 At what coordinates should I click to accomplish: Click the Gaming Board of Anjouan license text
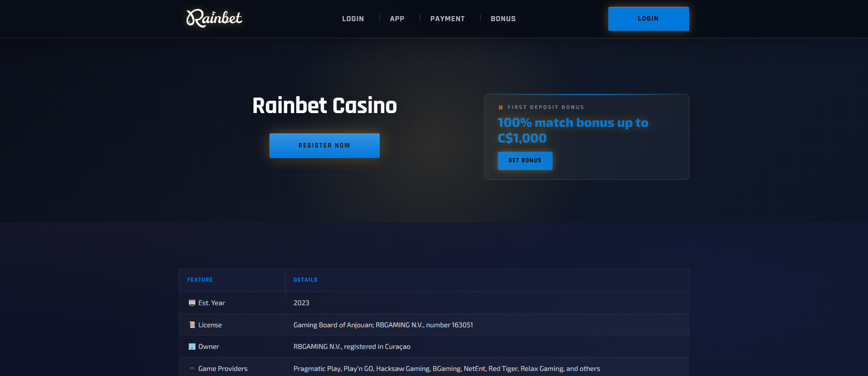[383, 325]
